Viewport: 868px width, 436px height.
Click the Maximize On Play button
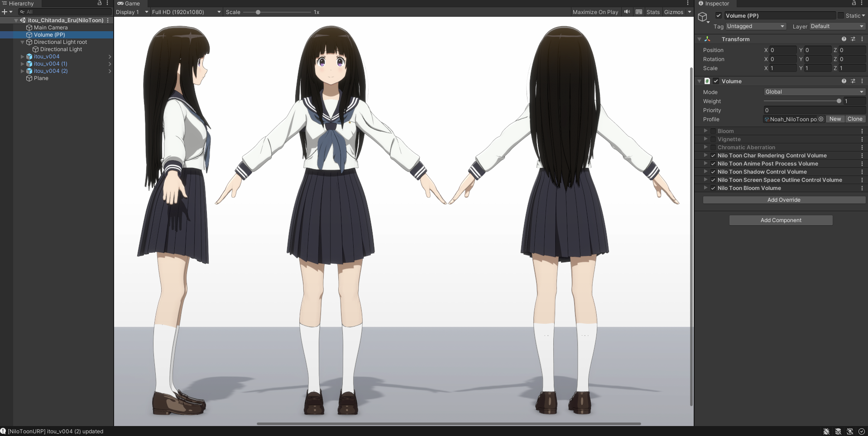[595, 12]
